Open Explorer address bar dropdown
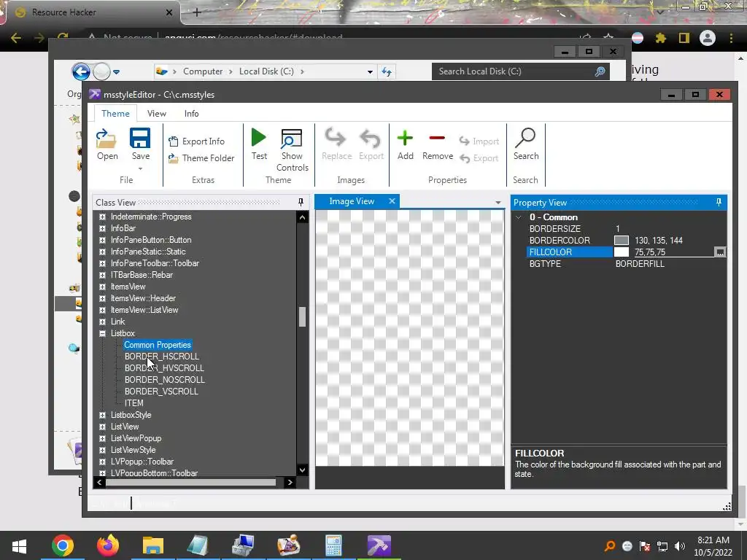Screen dimensions: 747x560 pos(370,72)
